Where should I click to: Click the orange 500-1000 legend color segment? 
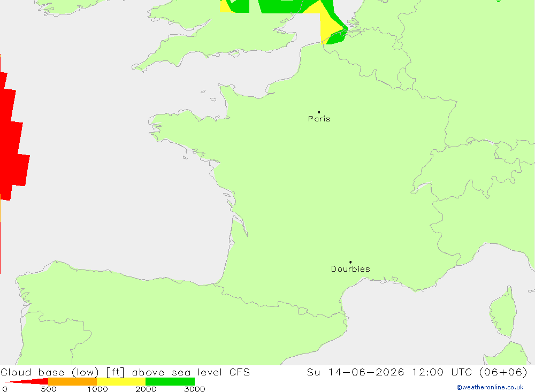click(x=73, y=381)
